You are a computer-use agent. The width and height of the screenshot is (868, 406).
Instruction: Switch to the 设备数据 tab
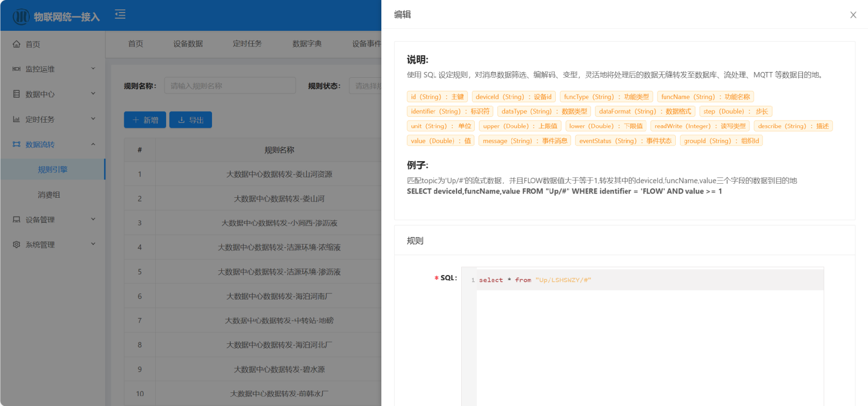pos(188,44)
